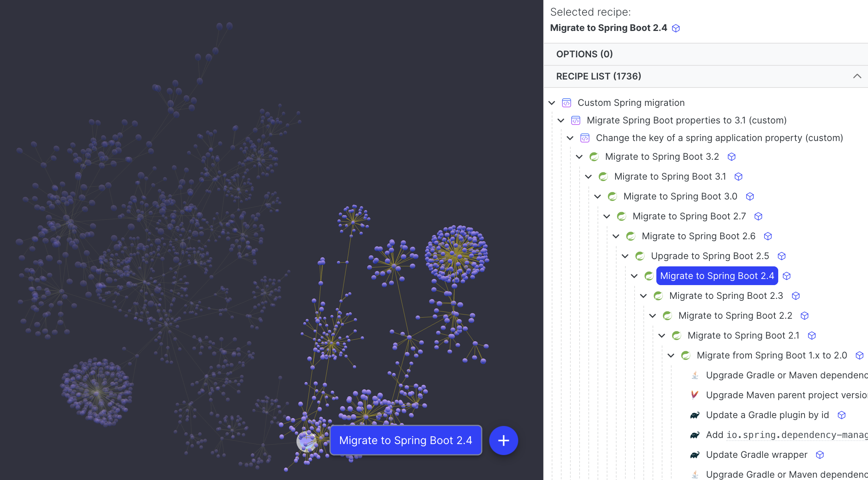Collapse the Migrate to Spring Boot 2.7 node
This screenshot has height=480, width=868.
coord(607,216)
